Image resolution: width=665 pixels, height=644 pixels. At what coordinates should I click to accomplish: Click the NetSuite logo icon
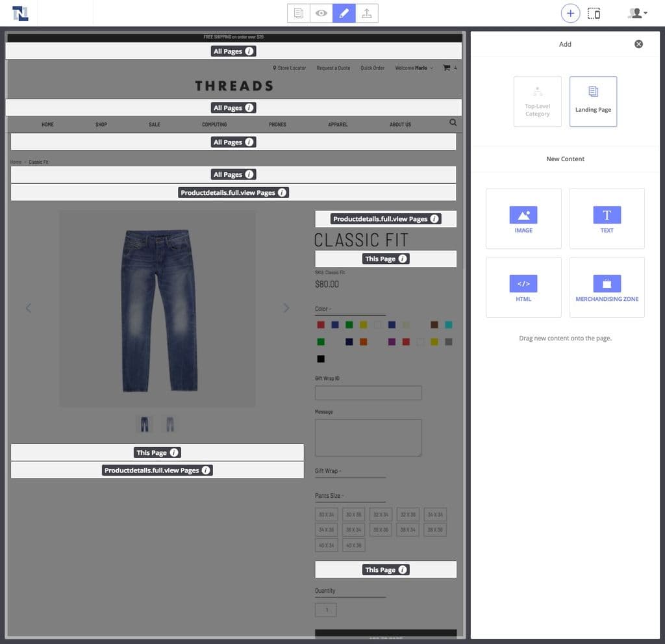20,13
